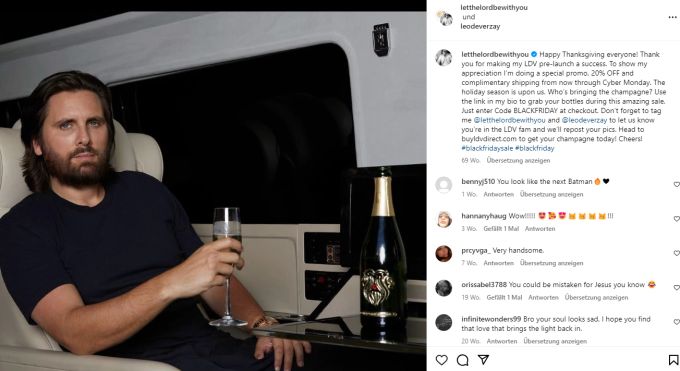680x371 pixels.
Task: Like the post with the heart icon
Action: [x=441, y=360]
